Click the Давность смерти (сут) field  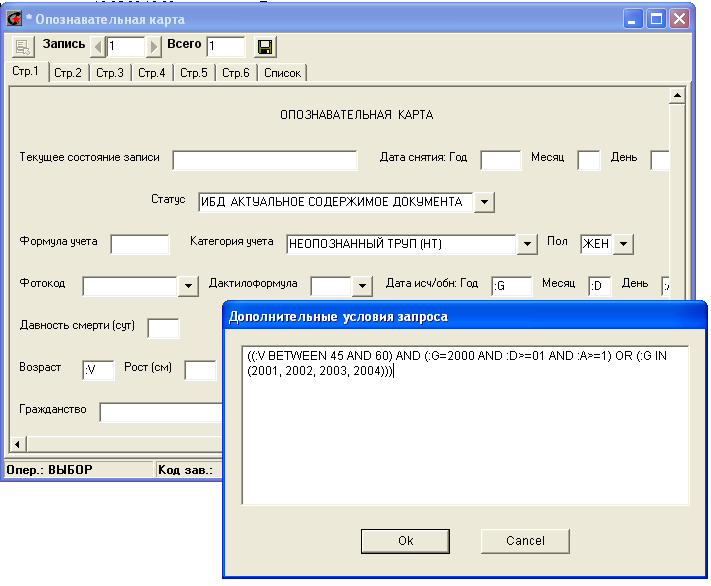(x=163, y=328)
